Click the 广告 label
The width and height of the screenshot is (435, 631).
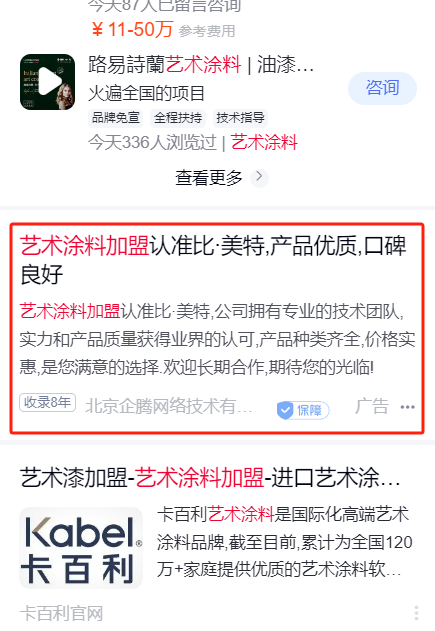pyautogui.click(x=372, y=406)
